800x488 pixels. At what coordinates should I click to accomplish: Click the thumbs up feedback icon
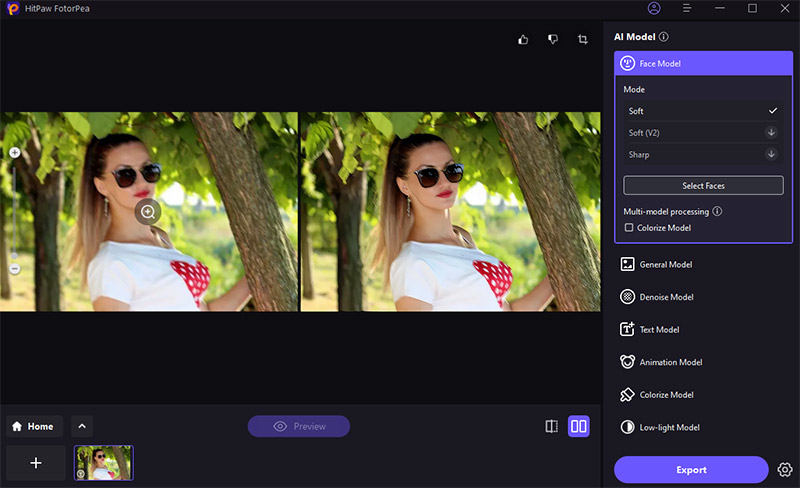pos(523,40)
